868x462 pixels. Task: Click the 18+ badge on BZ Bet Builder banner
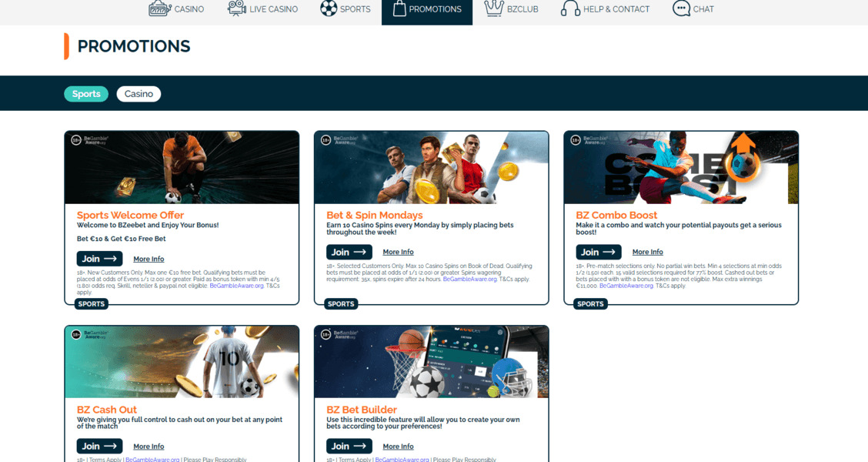(x=326, y=335)
